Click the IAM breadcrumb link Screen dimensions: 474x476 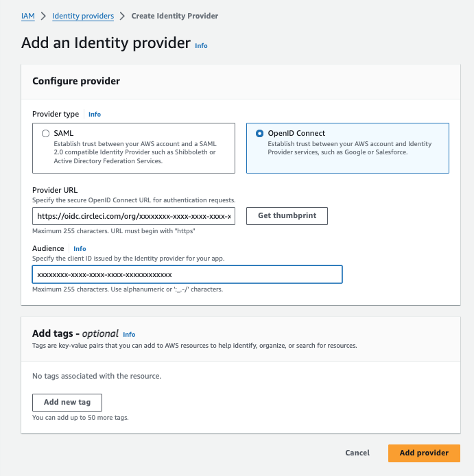(x=28, y=16)
